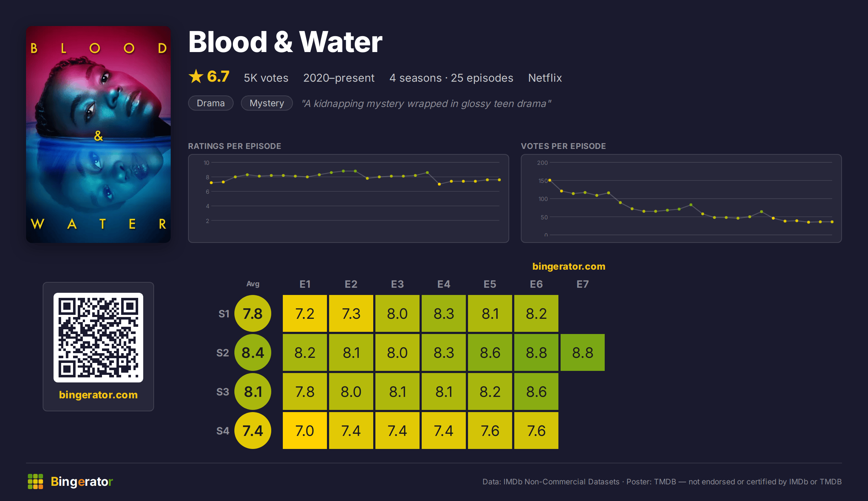868x501 pixels.
Task: Select the E1 column header
Action: (305, 284)
